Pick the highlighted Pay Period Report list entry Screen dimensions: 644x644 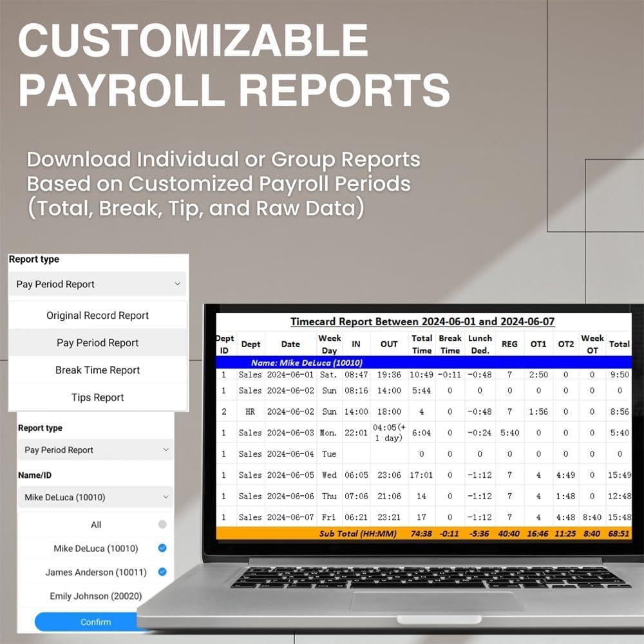pos(97,343)
